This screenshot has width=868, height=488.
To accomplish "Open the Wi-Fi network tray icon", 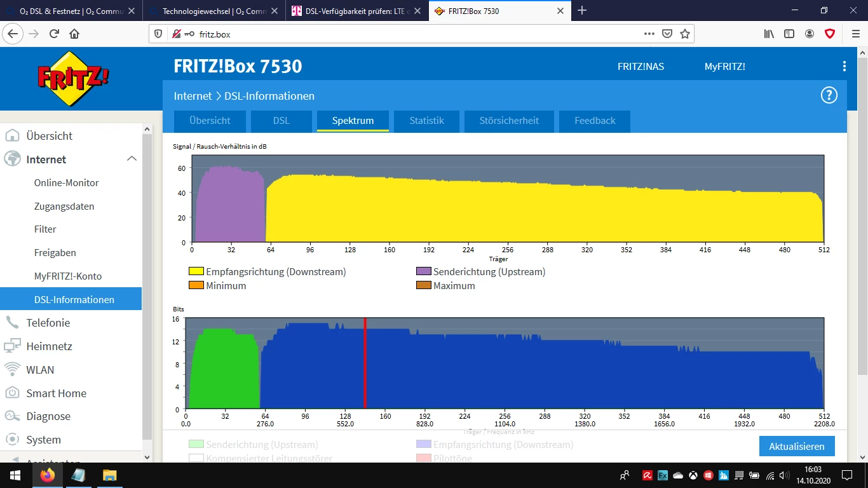I will tap(770, 475).
